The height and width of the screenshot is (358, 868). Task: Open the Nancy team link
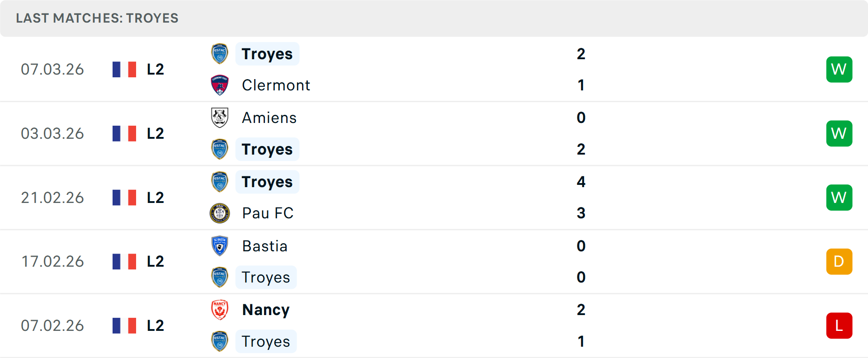pos(266,310)
